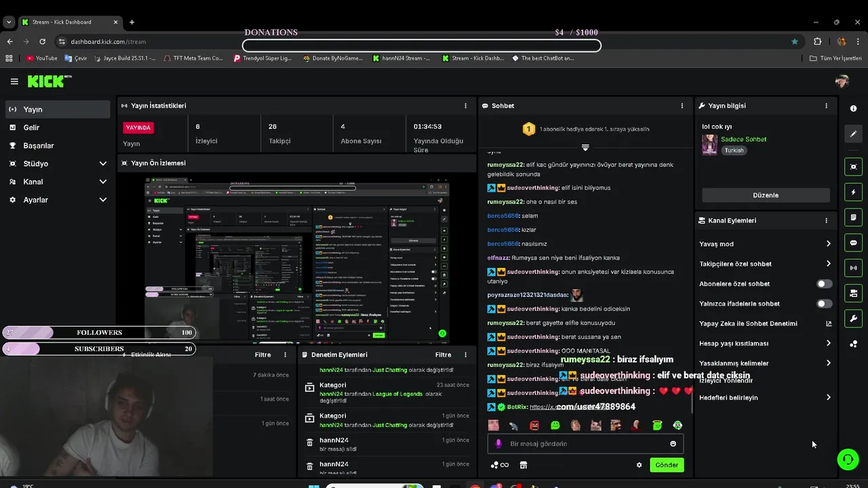The image size is (868, 488).
Task: Click the channel points icon with infinity symbol
Action: [x=500, y=465]
